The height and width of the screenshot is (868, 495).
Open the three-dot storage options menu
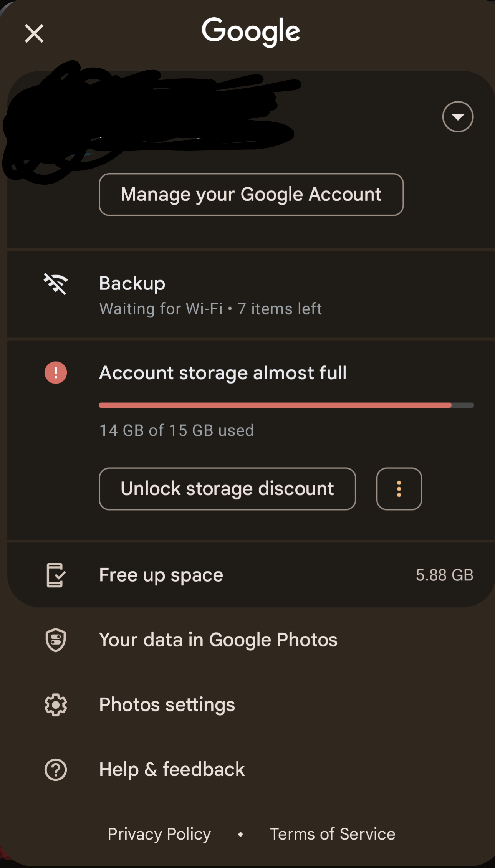pos(399,489)
